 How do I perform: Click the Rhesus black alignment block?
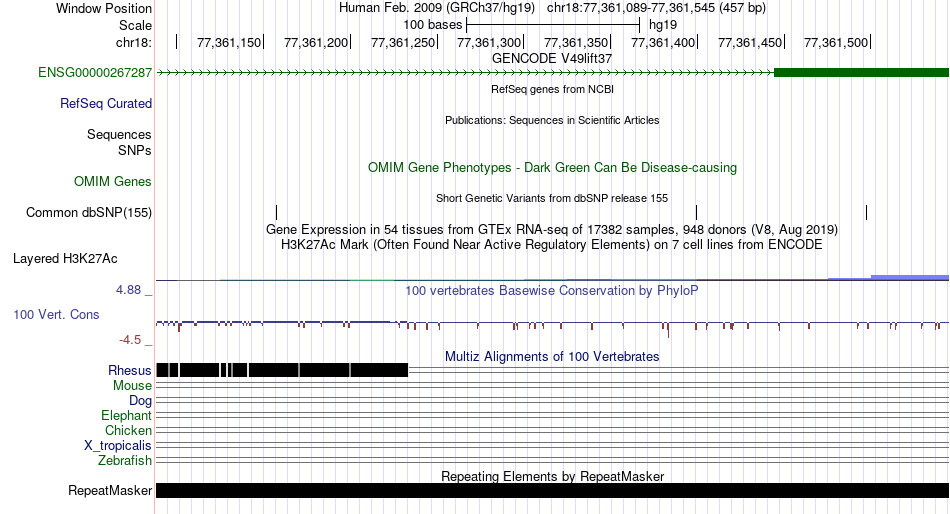tap(282, 370)
